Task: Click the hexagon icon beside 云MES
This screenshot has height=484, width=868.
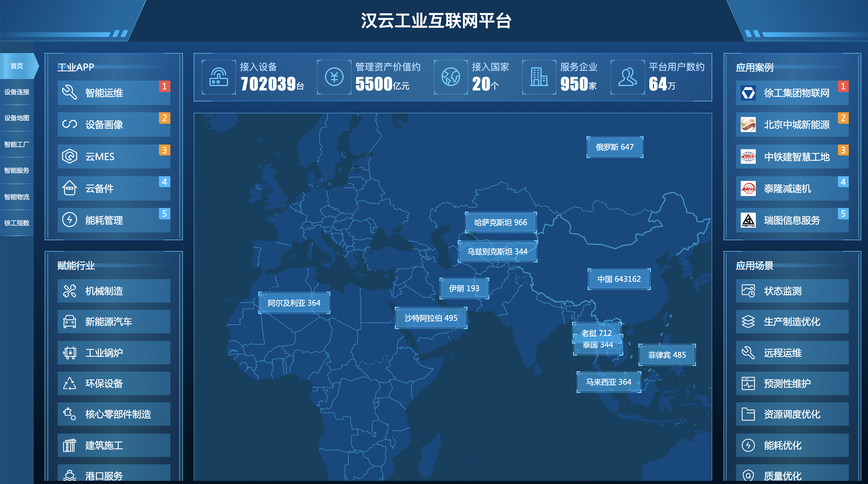Action: click(x=69, y=156)
